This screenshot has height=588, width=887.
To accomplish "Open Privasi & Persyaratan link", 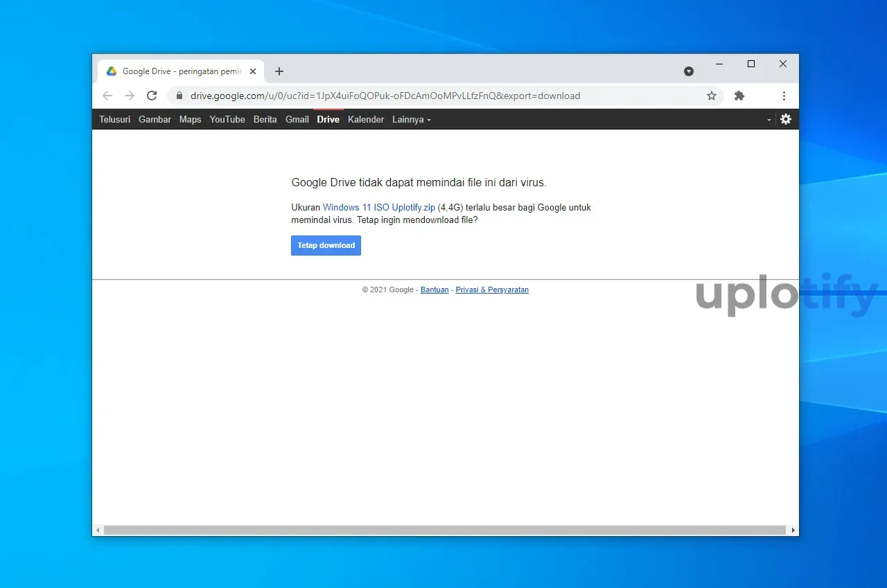I will [492, 289].
